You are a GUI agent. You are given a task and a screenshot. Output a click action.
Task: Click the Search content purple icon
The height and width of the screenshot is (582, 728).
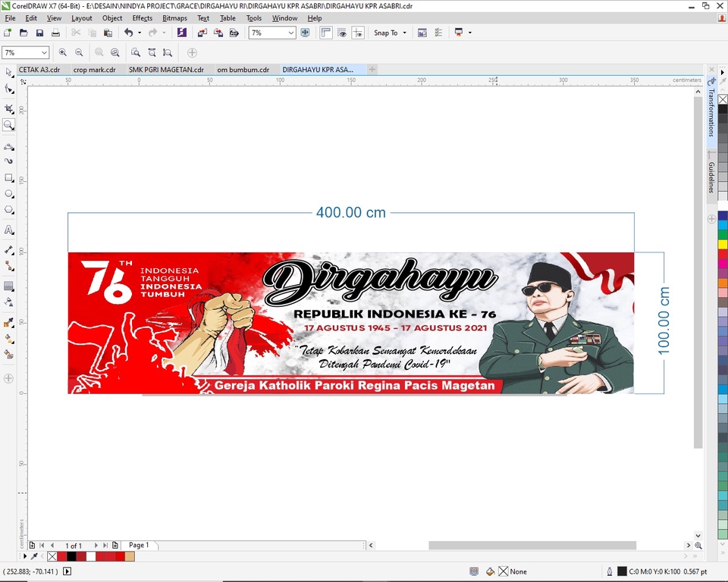[x=181, y=33]
